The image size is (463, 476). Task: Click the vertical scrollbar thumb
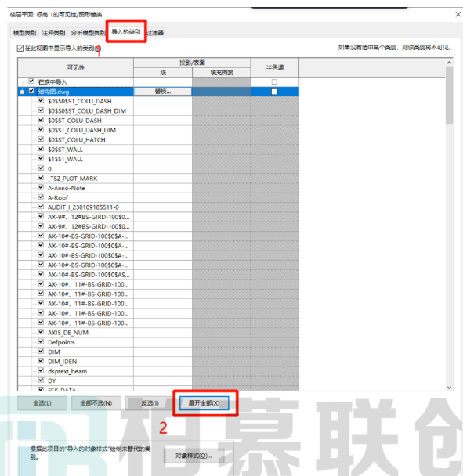(450, 96)
